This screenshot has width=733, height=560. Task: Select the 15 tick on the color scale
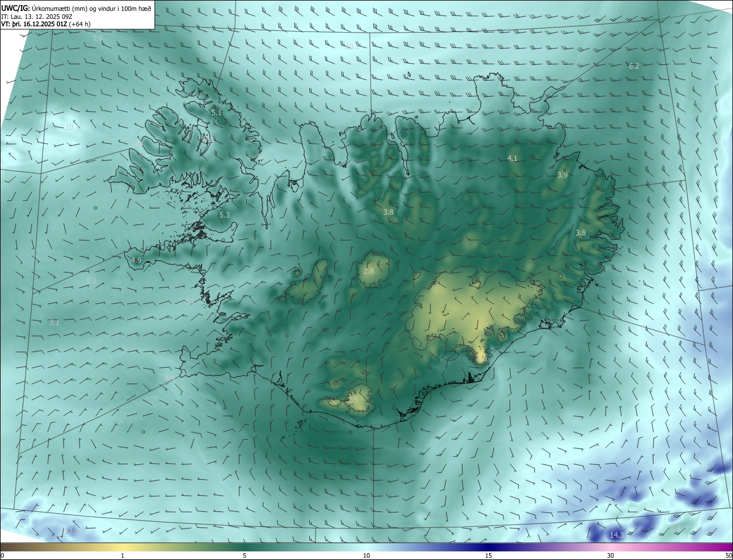point(488,555)
